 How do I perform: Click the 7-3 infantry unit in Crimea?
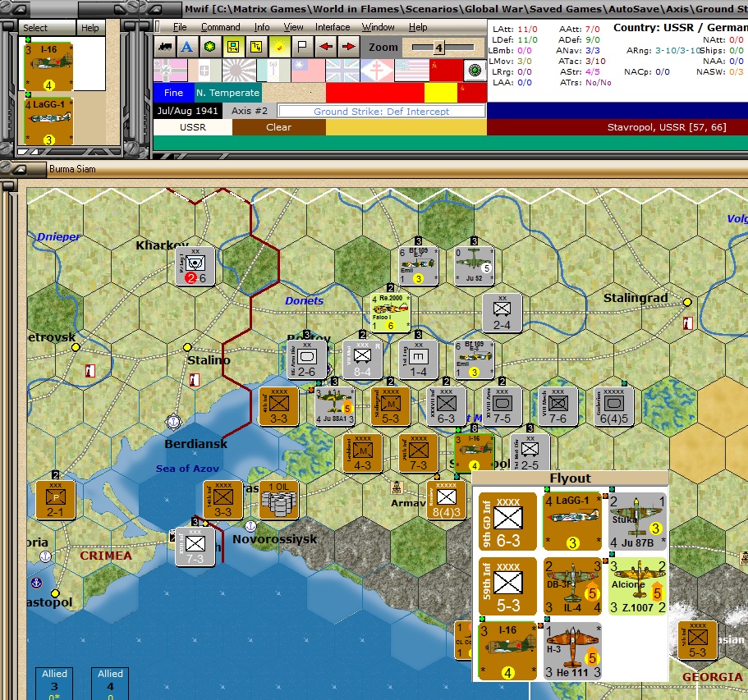[x=195, y=547]
